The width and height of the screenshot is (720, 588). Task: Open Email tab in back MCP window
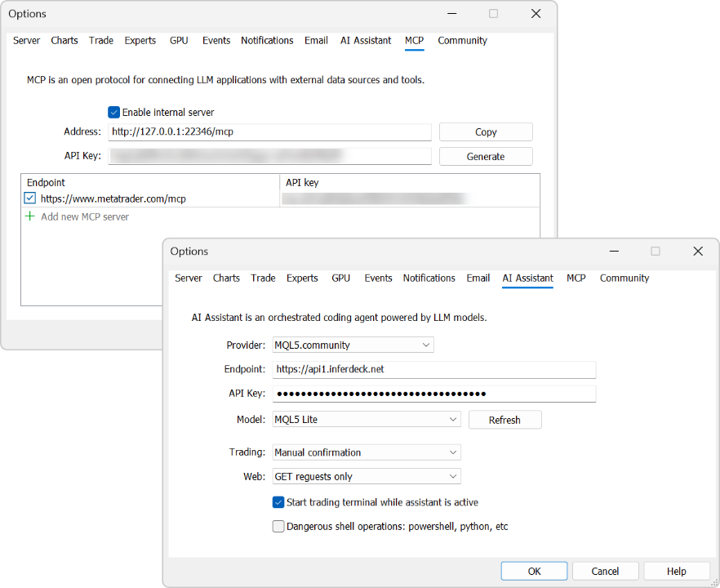(x=316, y=41)
